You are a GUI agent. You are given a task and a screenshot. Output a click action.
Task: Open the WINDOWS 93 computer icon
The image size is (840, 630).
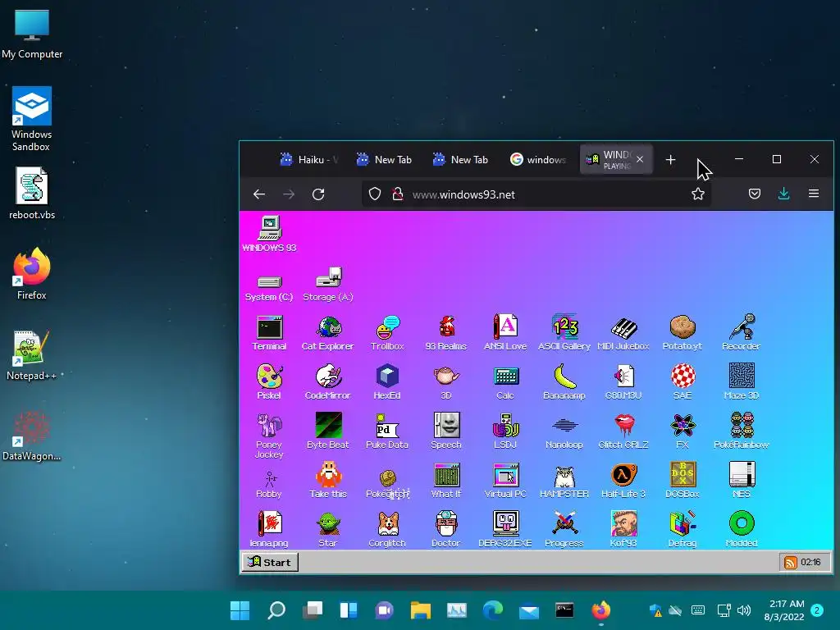pos(269,234)
